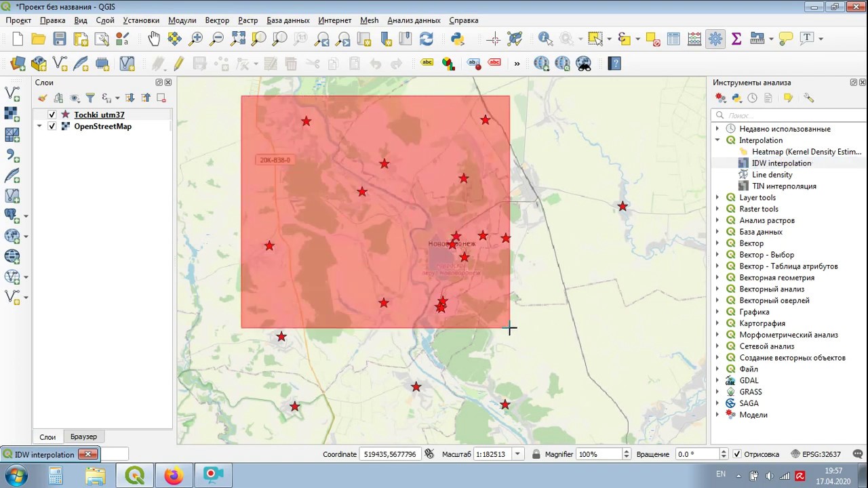Expand the Недавно использованные group

[717, 129]
